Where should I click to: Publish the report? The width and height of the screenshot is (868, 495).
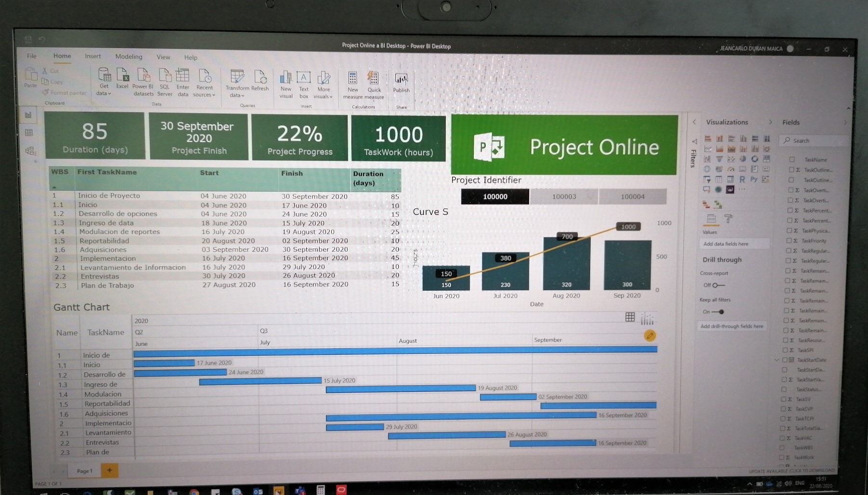[x=401, y=83]
